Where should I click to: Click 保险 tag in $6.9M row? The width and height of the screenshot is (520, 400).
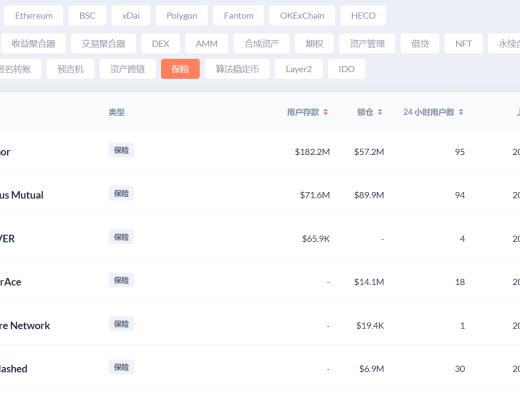pyautogui.click(x=121, y=367)
